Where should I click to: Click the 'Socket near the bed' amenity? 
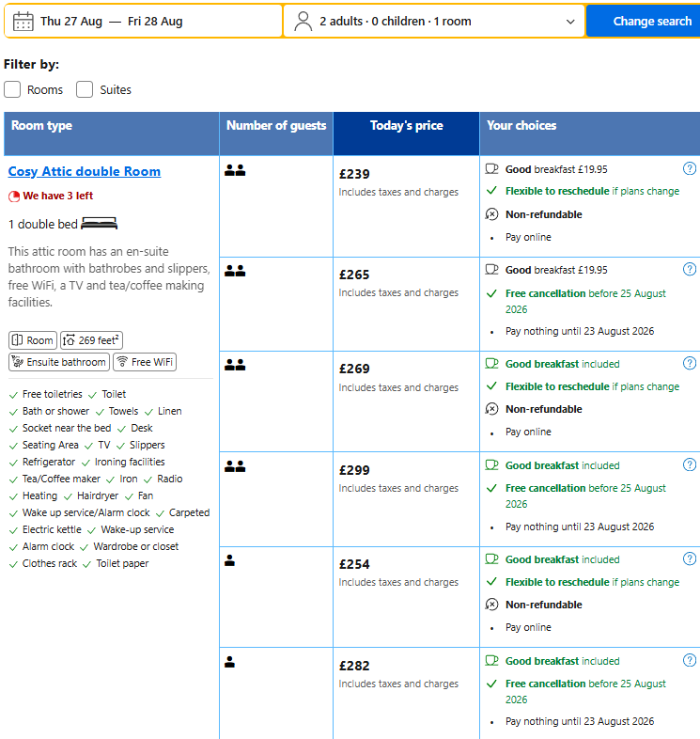click(67, 428)
